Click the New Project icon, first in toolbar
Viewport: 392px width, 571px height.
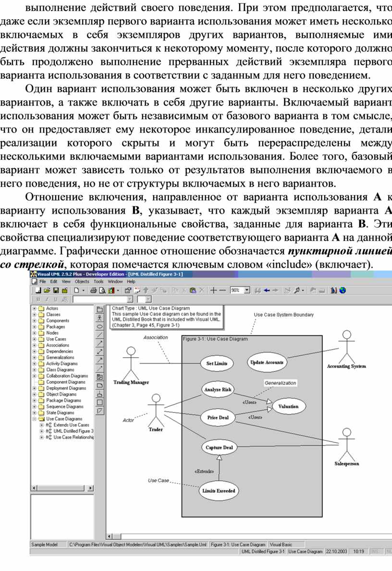click(x=38, y=290)
